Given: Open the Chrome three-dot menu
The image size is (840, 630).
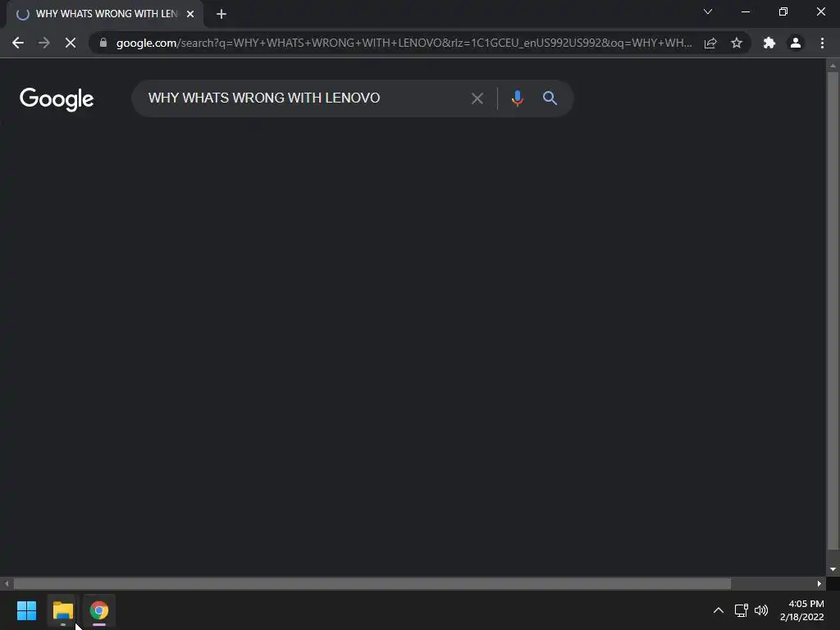Looking at the screenshot, I should coord(822,43).
